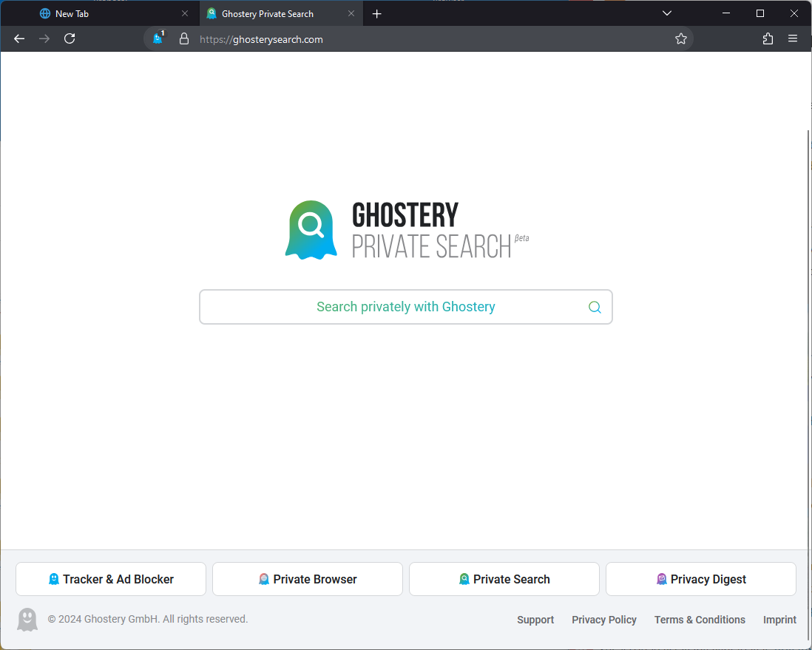Reload the current page
Screen dimensions: 812x650
point(70,39)
